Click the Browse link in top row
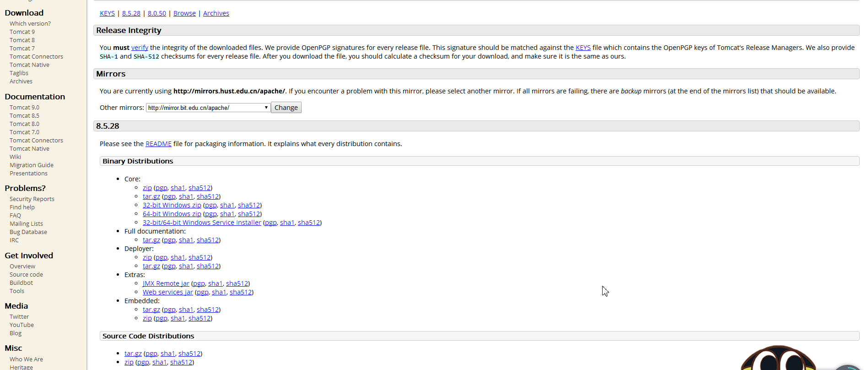The width and height of the screenshot is (868, 370). 184,13
